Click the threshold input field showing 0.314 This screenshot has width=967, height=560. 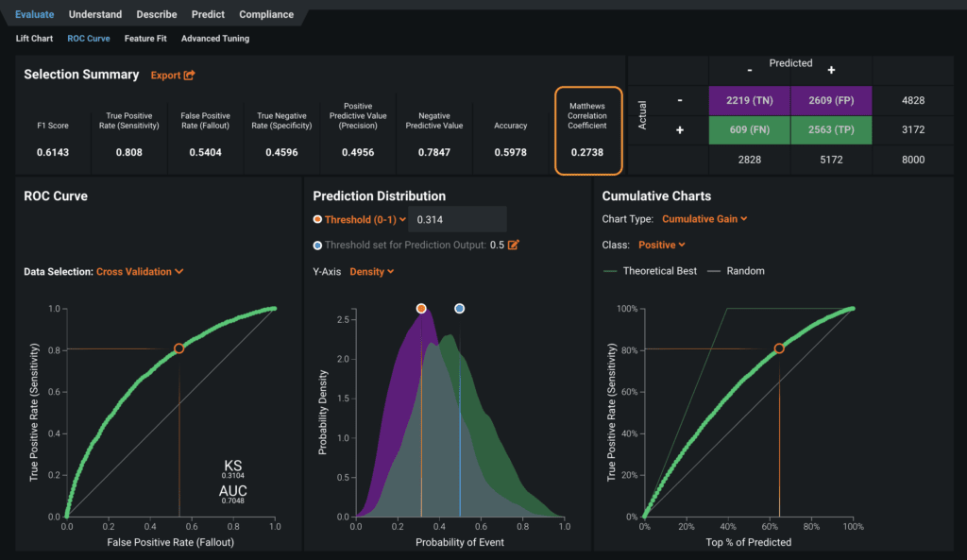(457, 219)
